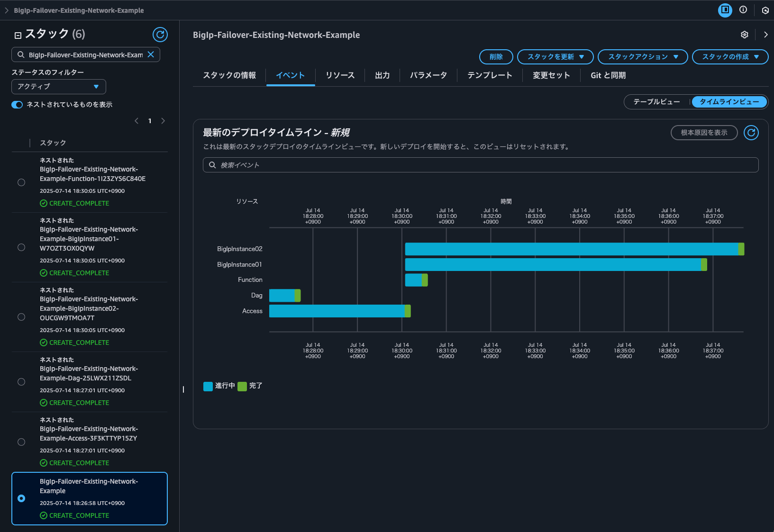The height and width of the screenshot is (532, 774).
Task: Expand panel with right chevron near gear
Action: click(x=765, y=35)
